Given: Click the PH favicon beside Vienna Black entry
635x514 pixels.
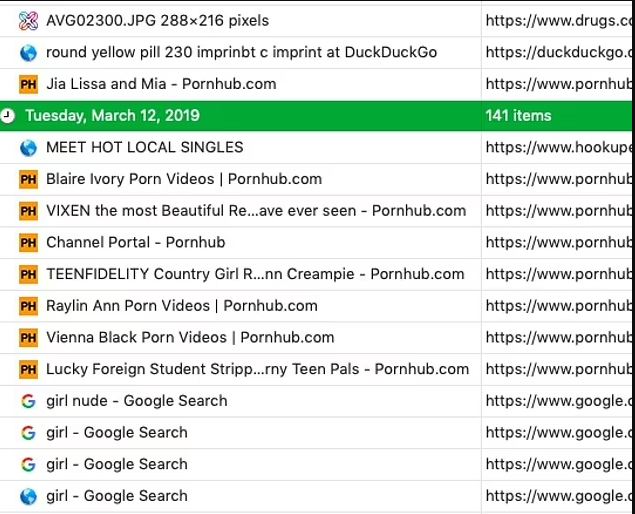Looking at the screenshot, I should [28, 338].
